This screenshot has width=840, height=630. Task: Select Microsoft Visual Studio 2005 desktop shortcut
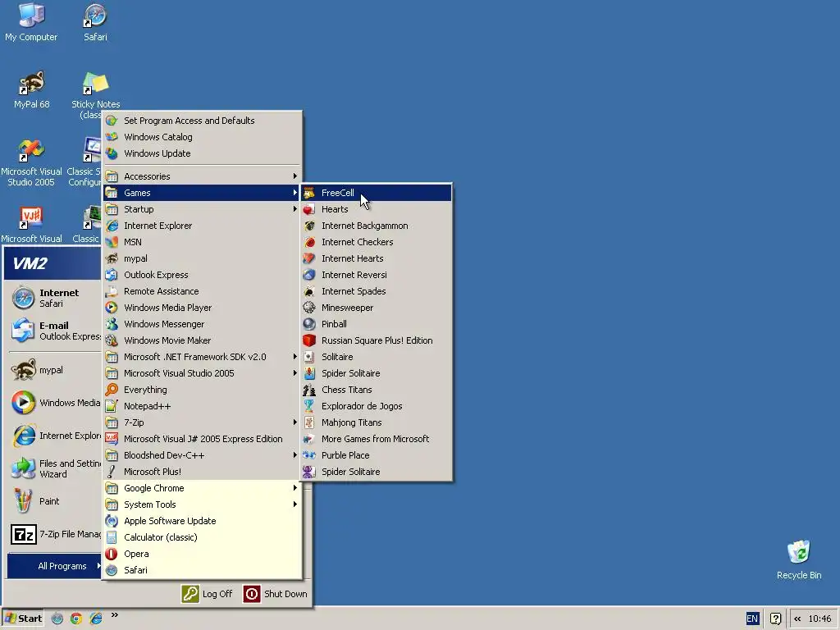[x=31, y=162]
